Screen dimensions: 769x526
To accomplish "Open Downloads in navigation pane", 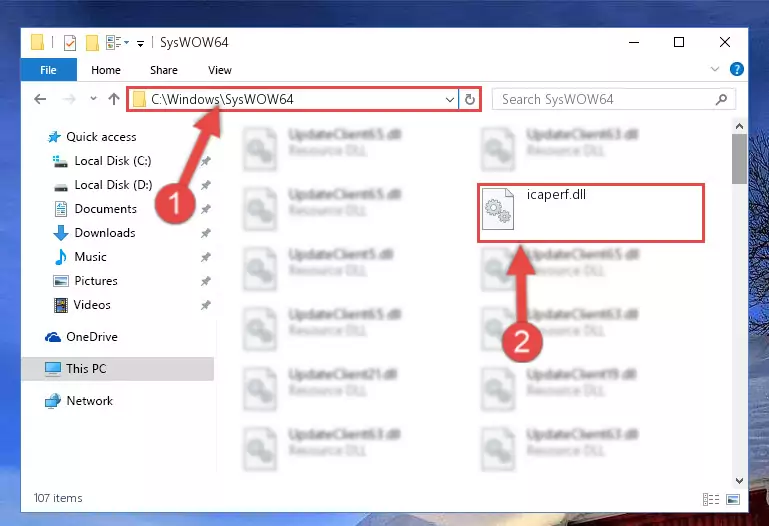I will click(x=104, y=233).
